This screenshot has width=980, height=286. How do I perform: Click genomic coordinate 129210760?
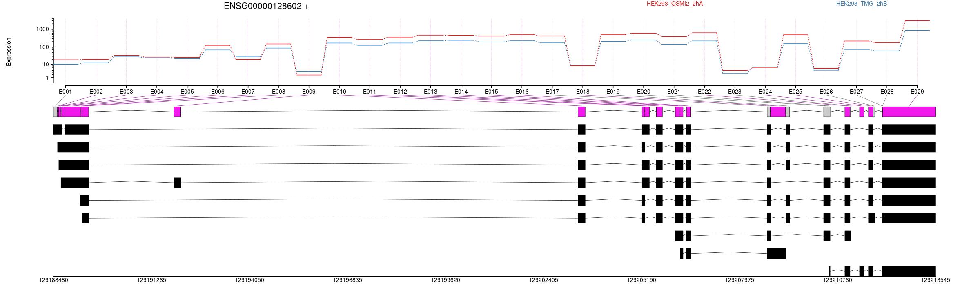point(837,280)
